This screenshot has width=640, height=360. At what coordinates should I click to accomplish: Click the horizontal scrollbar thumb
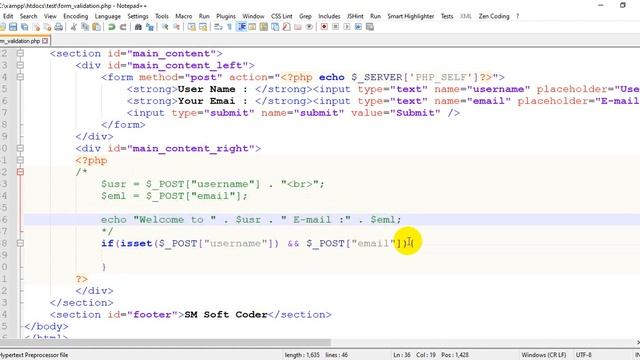[165, 343]
